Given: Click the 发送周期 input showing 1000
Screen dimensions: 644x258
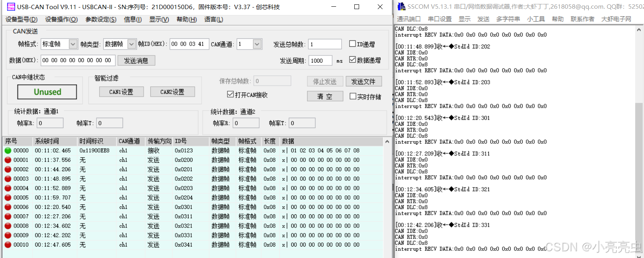Looking at the screenshot, I should click(321, 60).
